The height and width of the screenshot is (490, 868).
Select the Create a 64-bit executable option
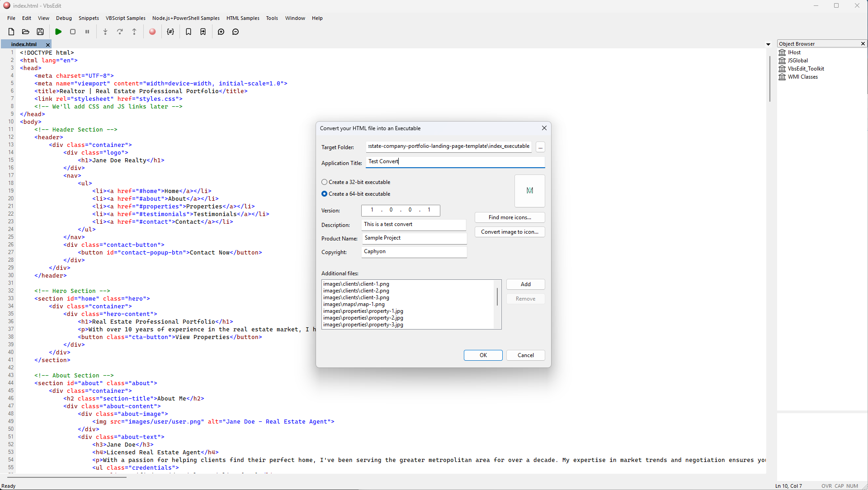(324, 193)
